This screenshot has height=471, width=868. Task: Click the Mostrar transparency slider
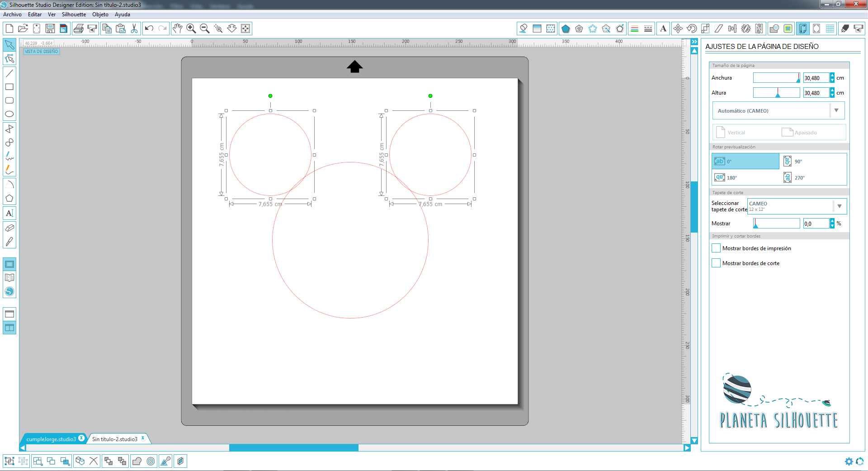[x=776, y=224]
